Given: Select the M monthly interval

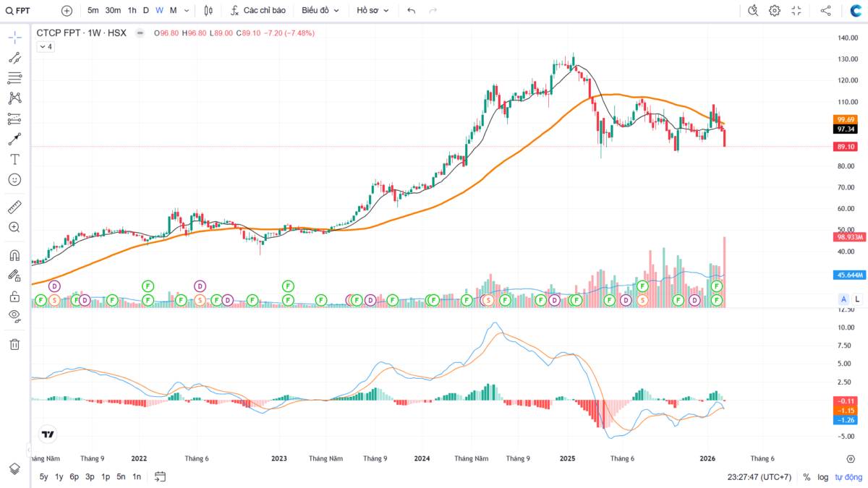Looking at the screenshot, I should 174,11.
